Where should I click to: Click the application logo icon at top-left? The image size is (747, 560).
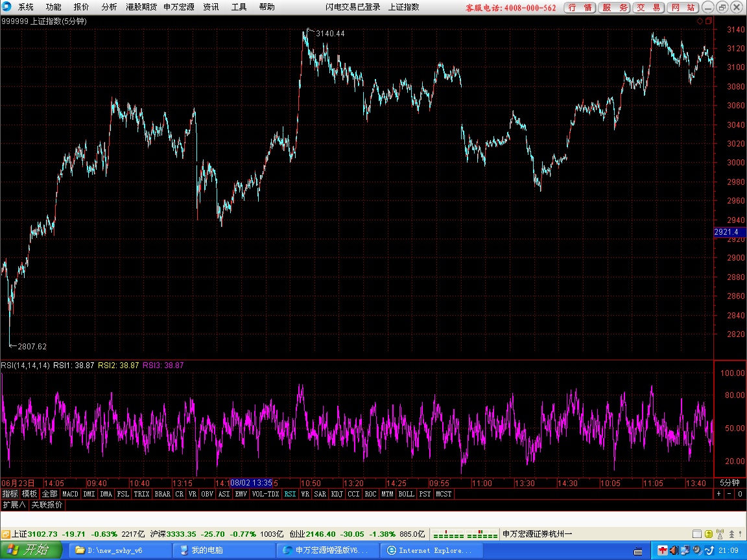(6, 6)
